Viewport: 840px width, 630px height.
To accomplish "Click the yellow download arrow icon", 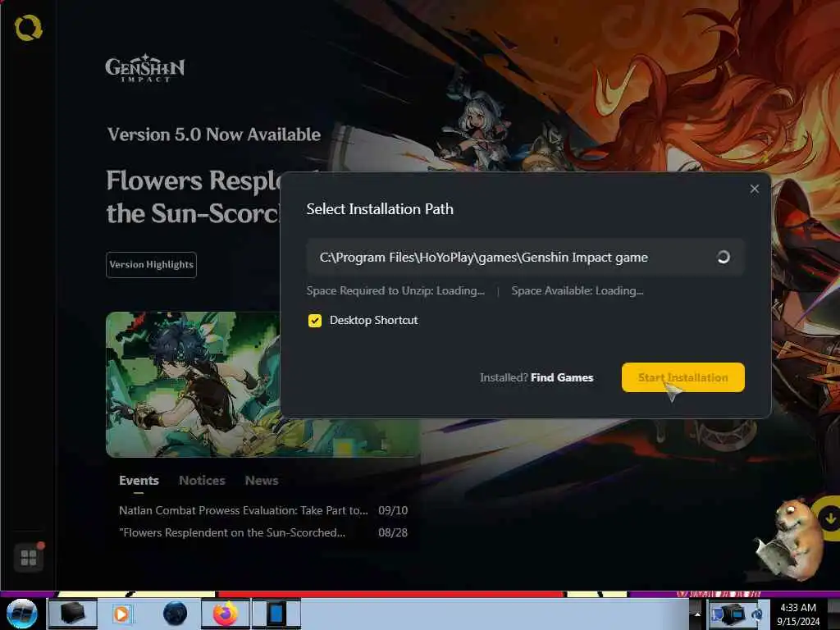I will click(x=829, y=518).
